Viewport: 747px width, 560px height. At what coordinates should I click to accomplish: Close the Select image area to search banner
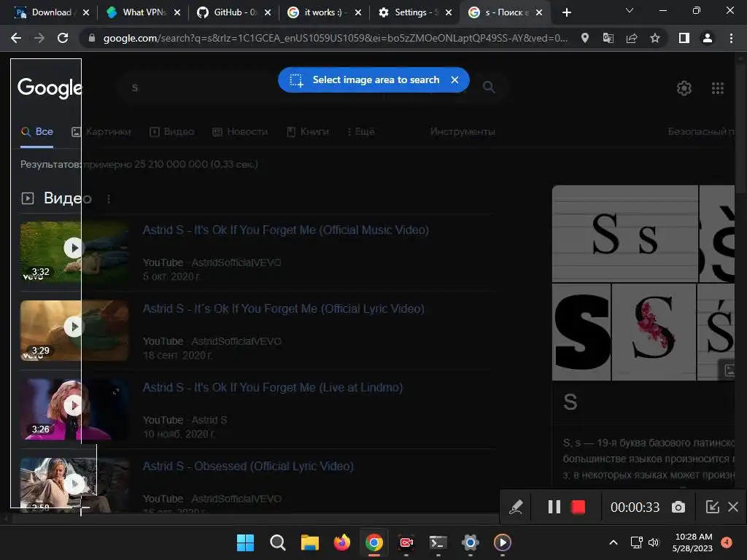coord(454,80)
